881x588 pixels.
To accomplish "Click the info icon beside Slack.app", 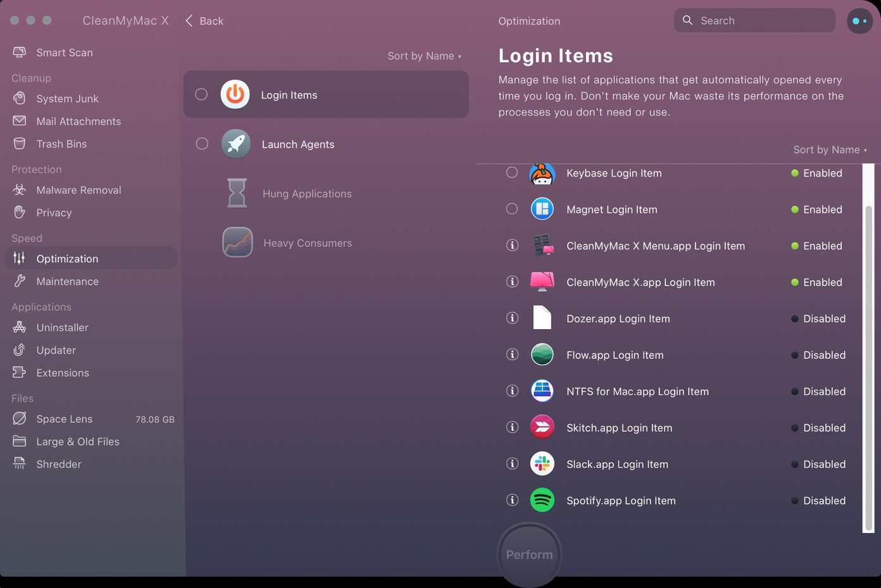I will (x=512, y=463).
